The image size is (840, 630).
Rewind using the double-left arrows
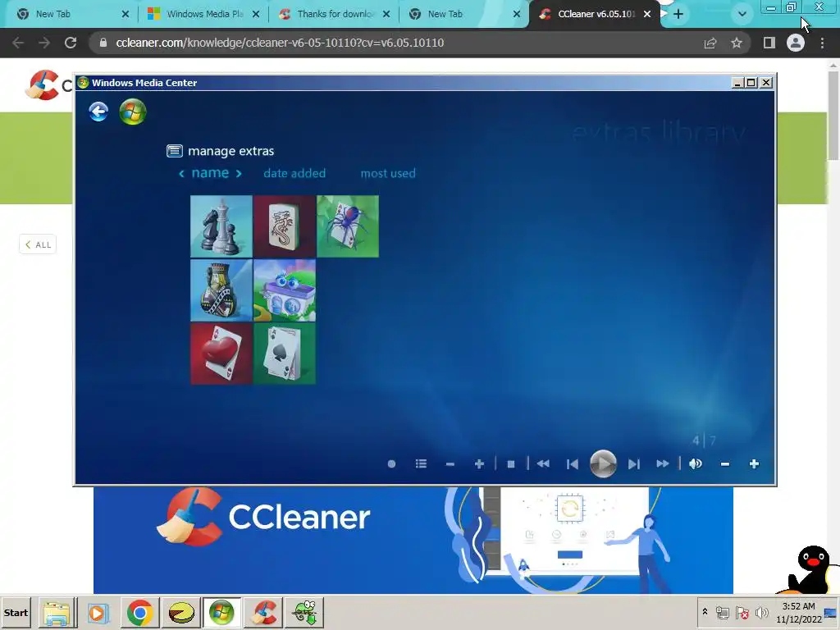pos(543,464)
